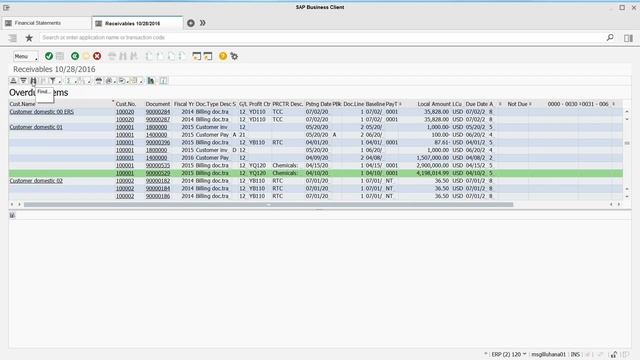The height and width of the screenshot is (360, 640).
Task: Click the Create New Session icon
Action: coord(197,56)
